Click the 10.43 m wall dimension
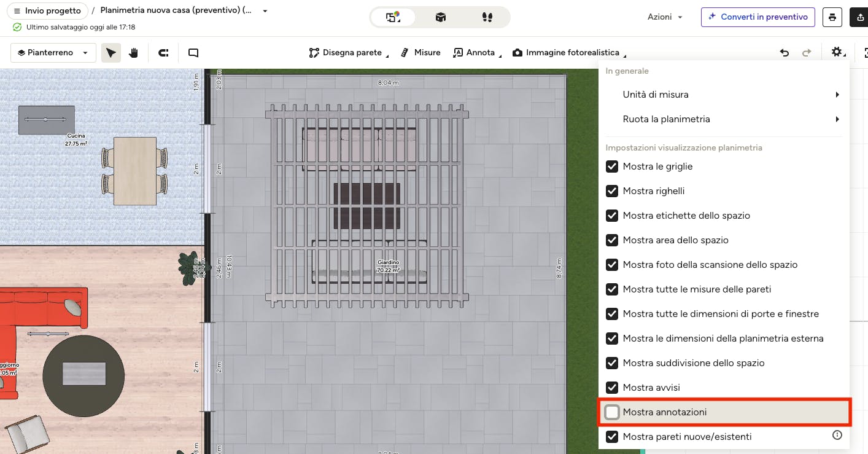Screen dimensions: 868x454 tap(229, 266)
